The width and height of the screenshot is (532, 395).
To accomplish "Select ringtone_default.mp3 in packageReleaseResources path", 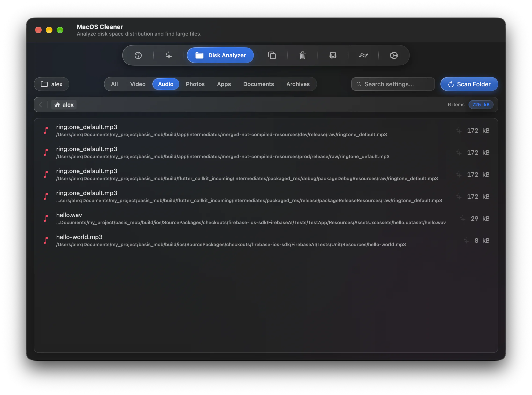I will pos(266,197).
